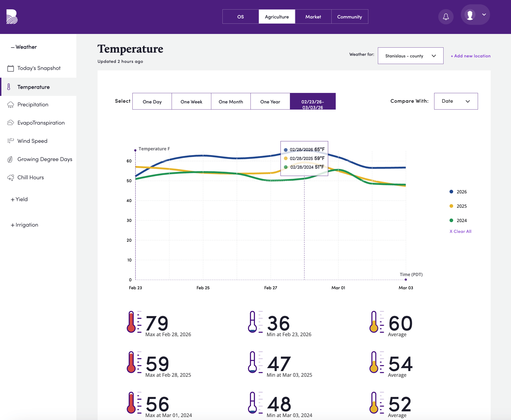Click the Today's Snapshot calendar icon
Image resolution: width=511 pixels, height=420 pixels.
[x=10, y=68]
